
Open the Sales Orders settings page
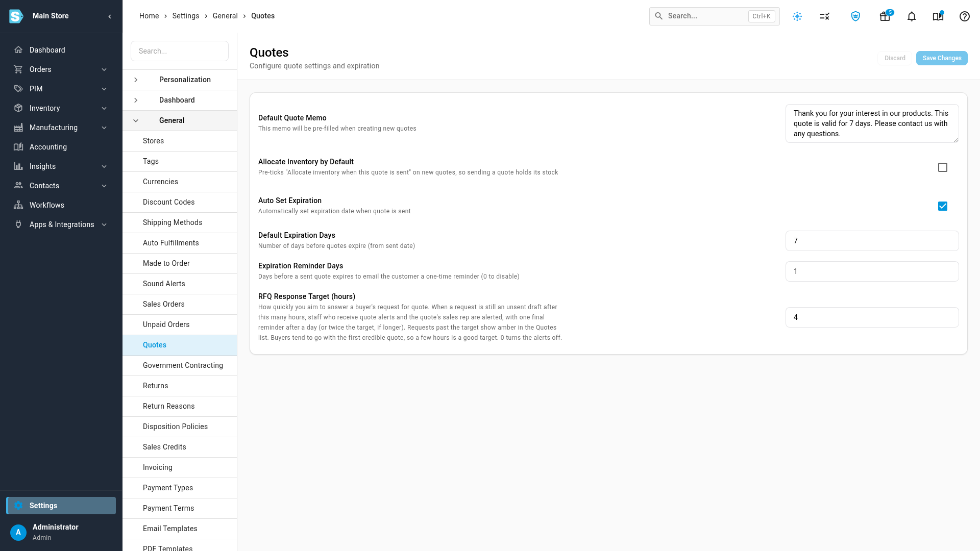(x=180, y=304)
